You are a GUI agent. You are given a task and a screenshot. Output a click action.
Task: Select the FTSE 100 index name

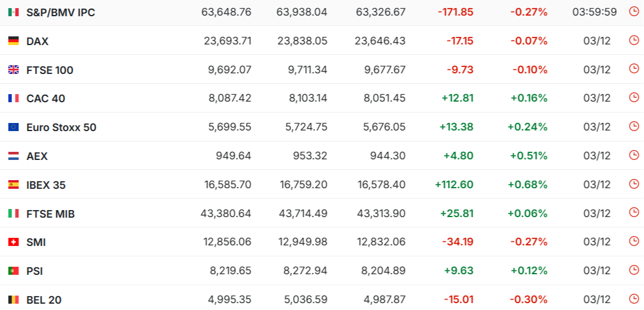50,70
